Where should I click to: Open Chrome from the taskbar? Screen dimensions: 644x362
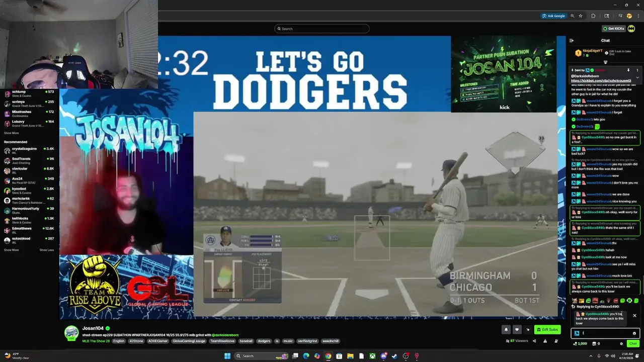[328, 356]
